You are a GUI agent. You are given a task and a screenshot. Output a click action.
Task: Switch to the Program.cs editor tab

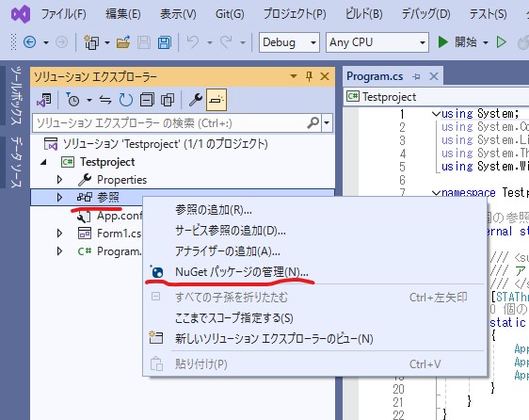point(375,76)
